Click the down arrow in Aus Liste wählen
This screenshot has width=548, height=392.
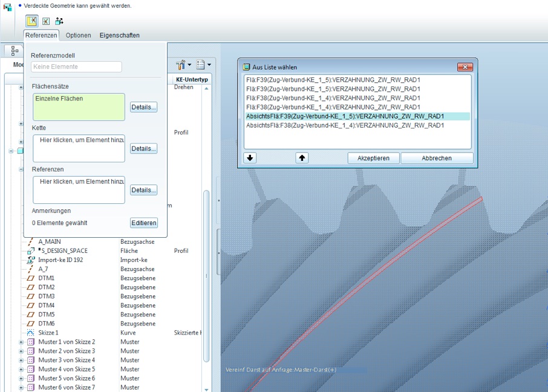250,158
